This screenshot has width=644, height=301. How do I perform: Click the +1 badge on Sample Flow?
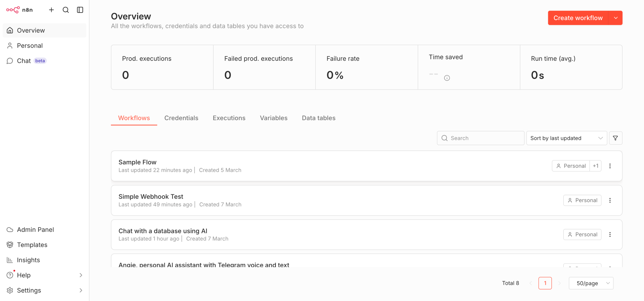click(x=595, y=166)
